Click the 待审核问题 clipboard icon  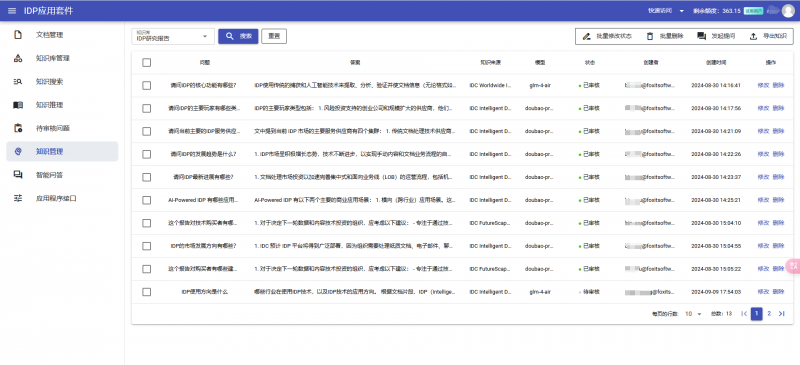coord(18,128)
